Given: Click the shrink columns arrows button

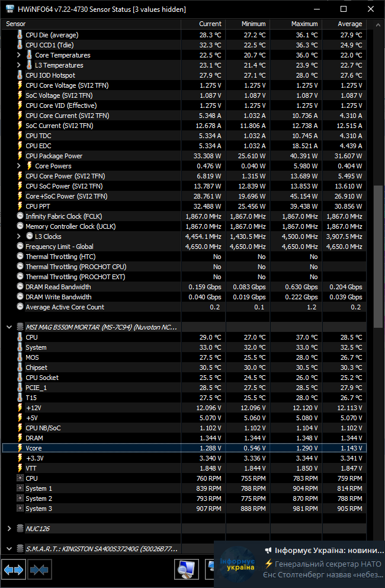Looking at the screenshot, I should pyautogui.click(x=39, y=570).
